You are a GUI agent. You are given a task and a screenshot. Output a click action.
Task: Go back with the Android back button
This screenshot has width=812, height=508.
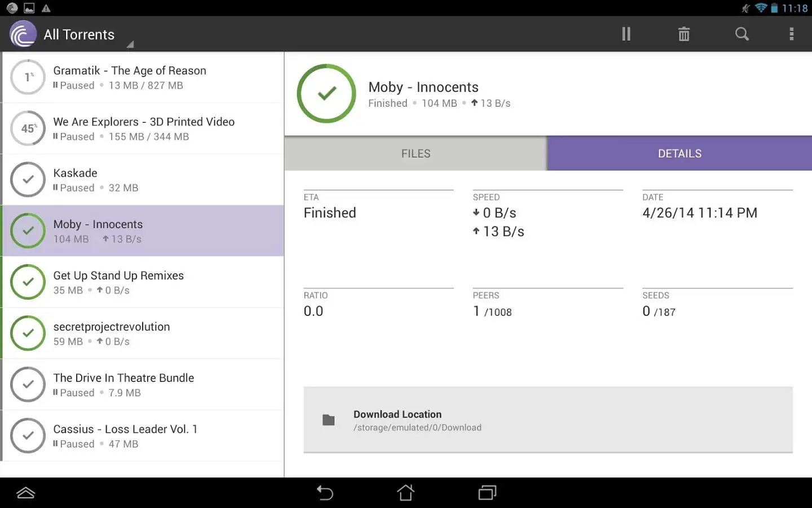(325, 493)
